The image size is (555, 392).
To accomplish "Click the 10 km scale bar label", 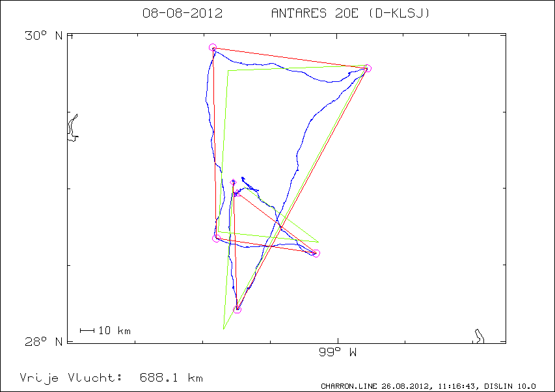I will click(x=115, y=330).
